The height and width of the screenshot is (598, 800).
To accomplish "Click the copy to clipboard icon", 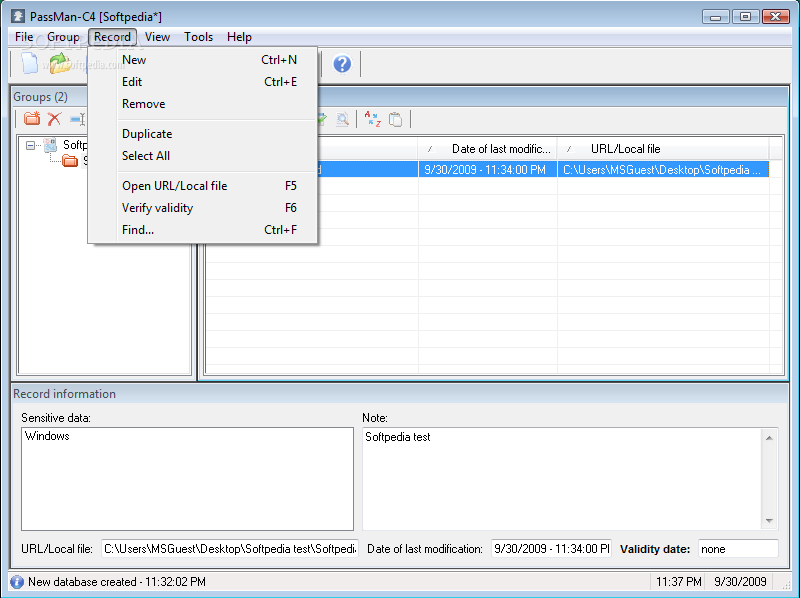I will pos(395,119).
